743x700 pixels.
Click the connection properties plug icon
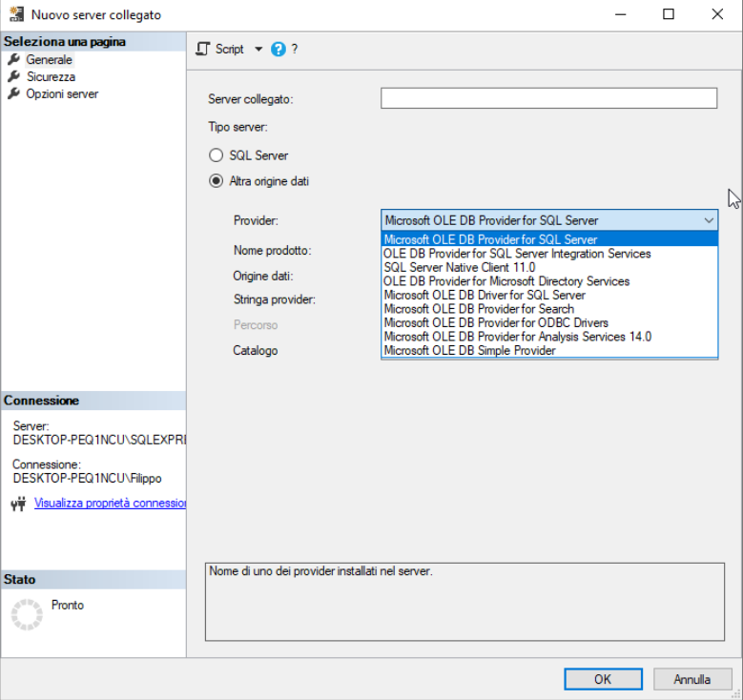tap(18, 504)
